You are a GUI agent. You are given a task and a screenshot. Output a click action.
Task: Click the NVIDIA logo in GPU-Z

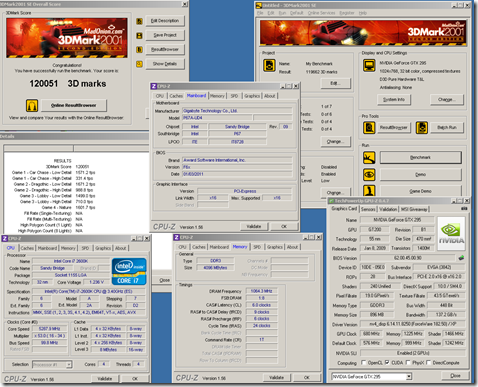point(451,234)
